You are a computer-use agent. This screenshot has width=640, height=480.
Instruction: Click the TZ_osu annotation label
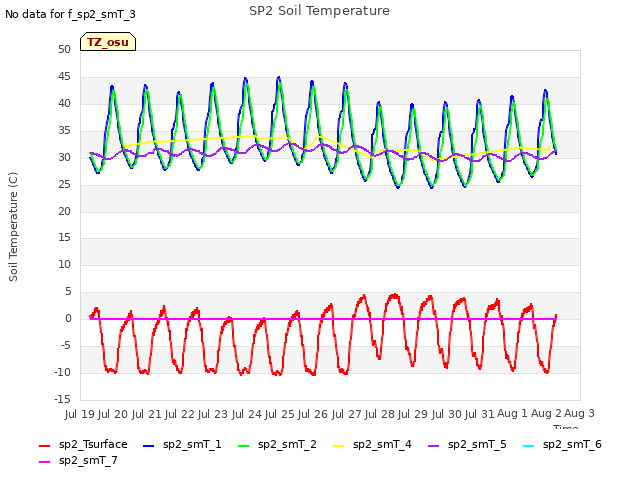(108, 42)
